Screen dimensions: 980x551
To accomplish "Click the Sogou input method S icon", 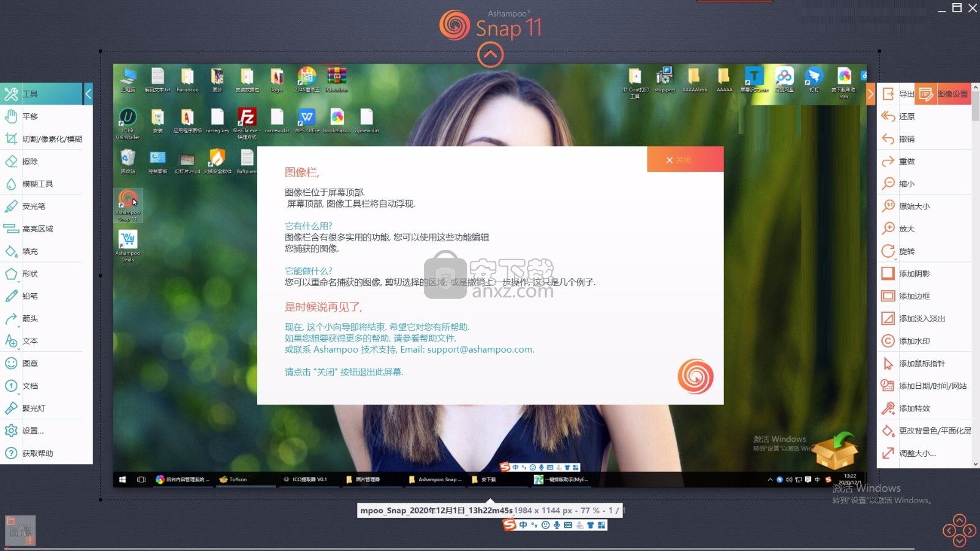I will pos(510,525).
